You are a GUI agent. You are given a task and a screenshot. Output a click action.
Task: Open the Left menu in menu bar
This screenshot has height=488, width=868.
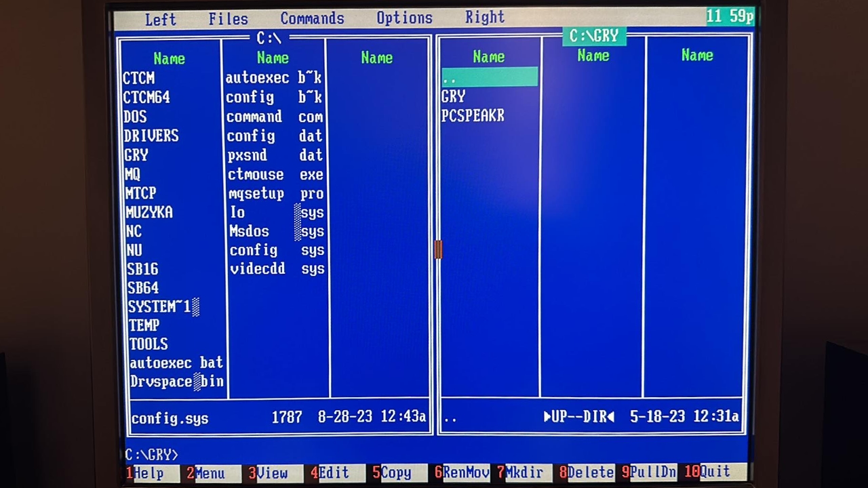click(x=160, y=20)
